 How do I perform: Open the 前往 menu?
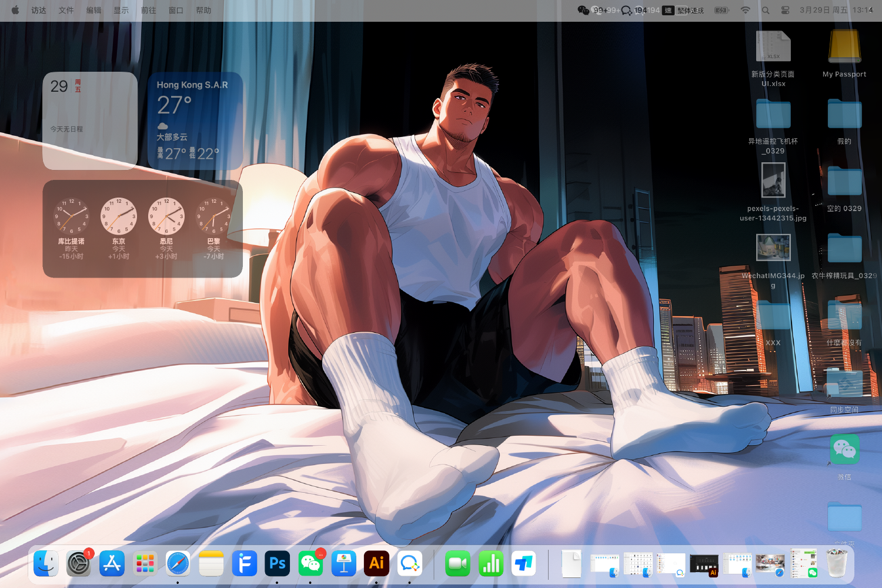coord(148,10)
